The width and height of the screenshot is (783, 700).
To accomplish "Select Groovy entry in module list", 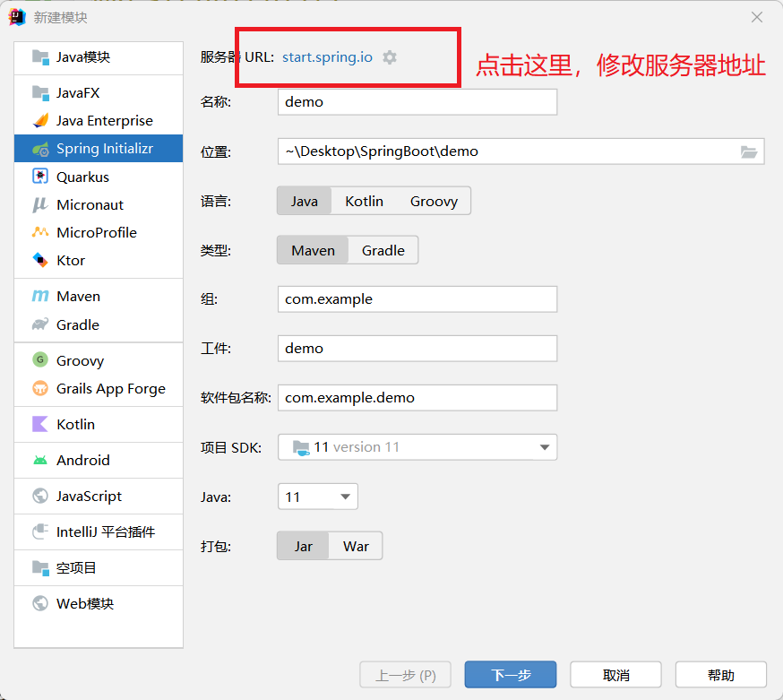I will pyautogui.click(x=99, y=360).
